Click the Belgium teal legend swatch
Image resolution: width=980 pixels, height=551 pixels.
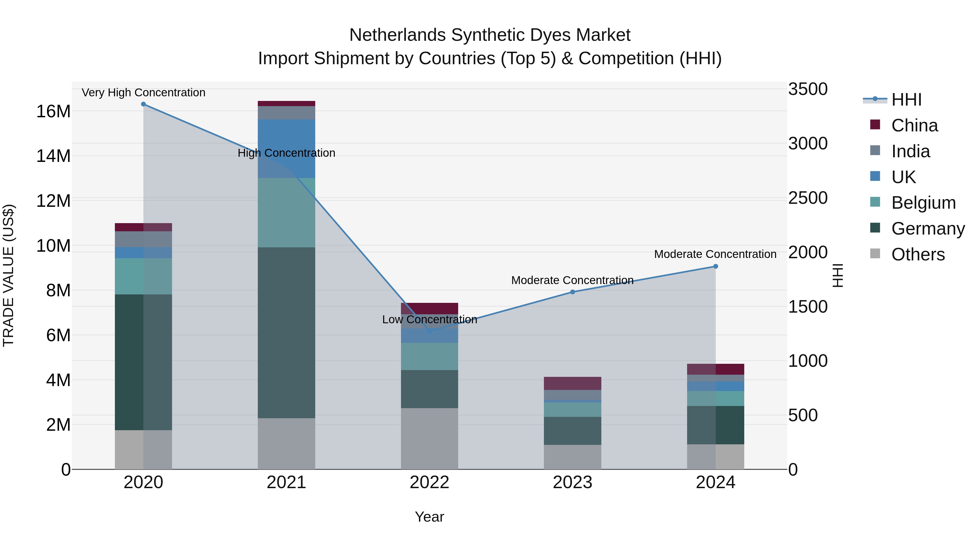[875, 202]
